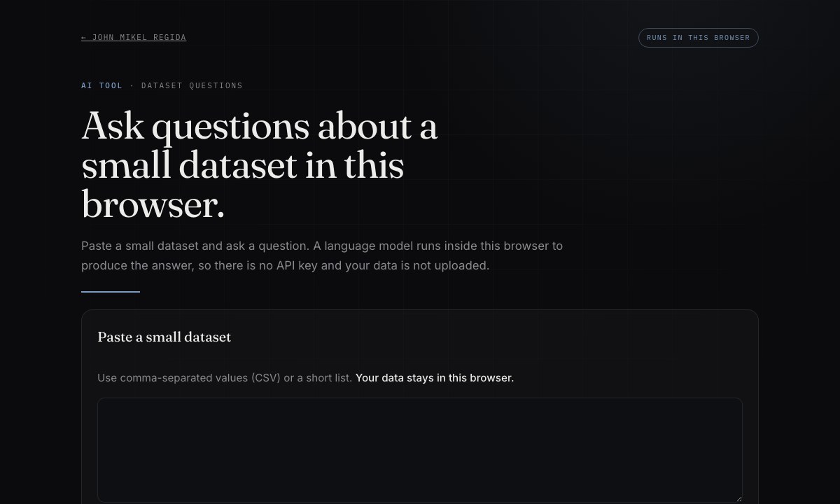Follow the John Mikel Regida back link
840x504 pixels.
(134, 38)
